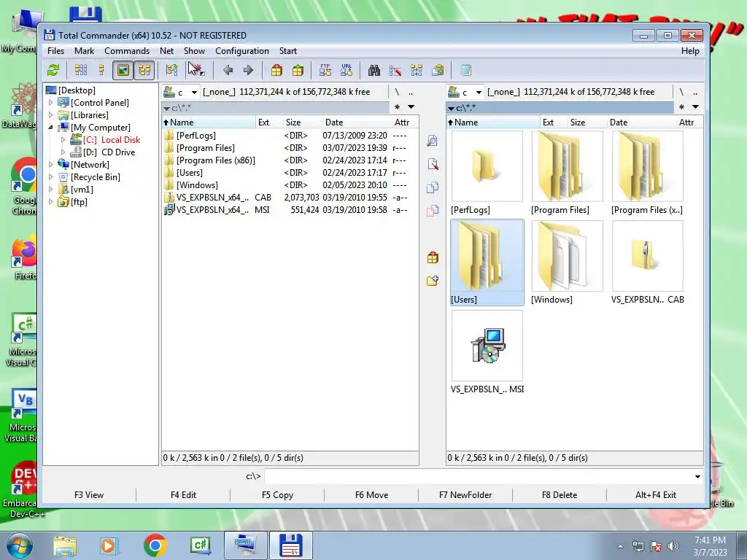Click the Pack files toolbar icon
The height and width of the screenshot is (560, 747).
[276, 71]
